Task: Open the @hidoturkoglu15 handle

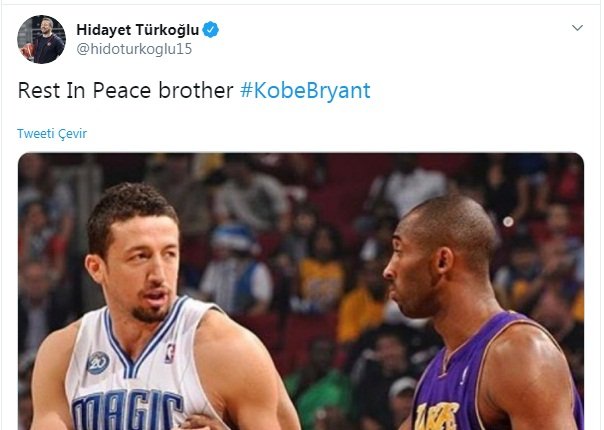Action: [134, 49]
